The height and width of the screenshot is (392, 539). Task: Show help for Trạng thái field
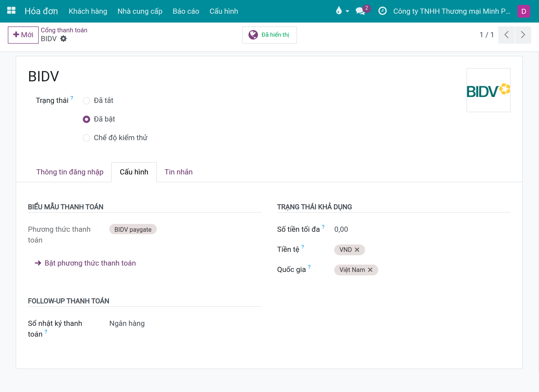tap(72, 98)
